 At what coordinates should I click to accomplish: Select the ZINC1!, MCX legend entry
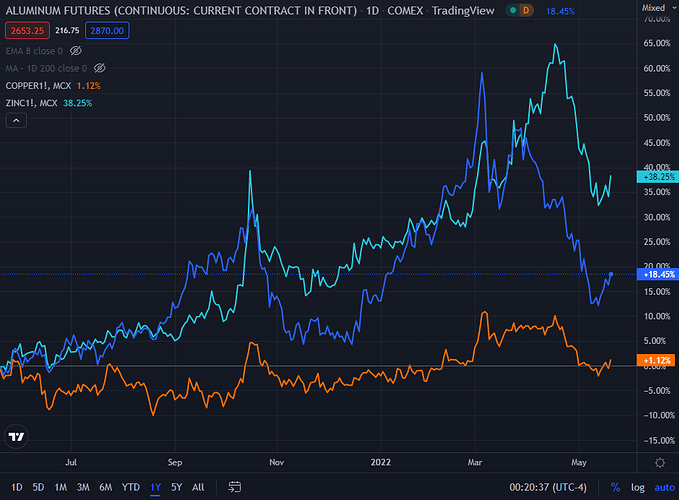[x=31, y=103]
